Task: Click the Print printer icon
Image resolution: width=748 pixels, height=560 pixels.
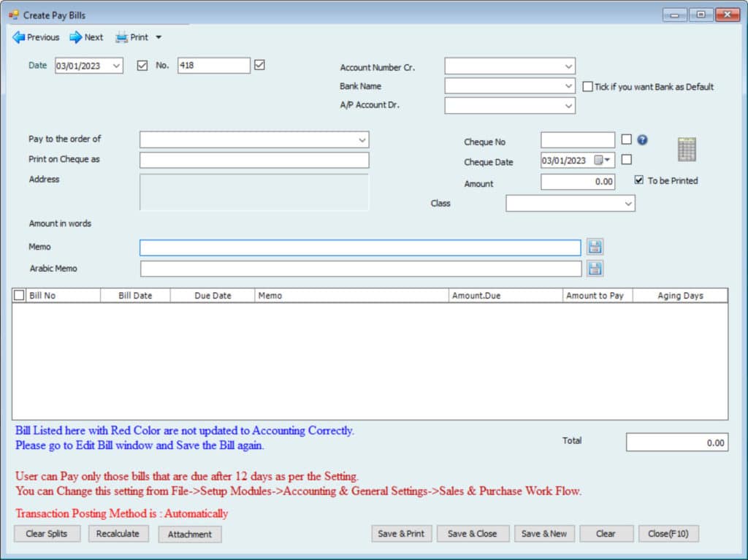Action: pos(122,37)
